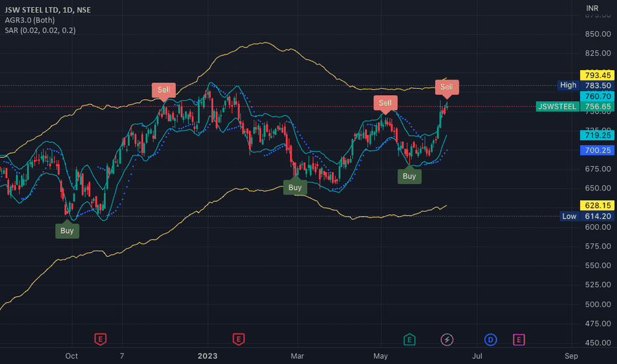Click the 2023 label on time axis

[x=207, y=356]
